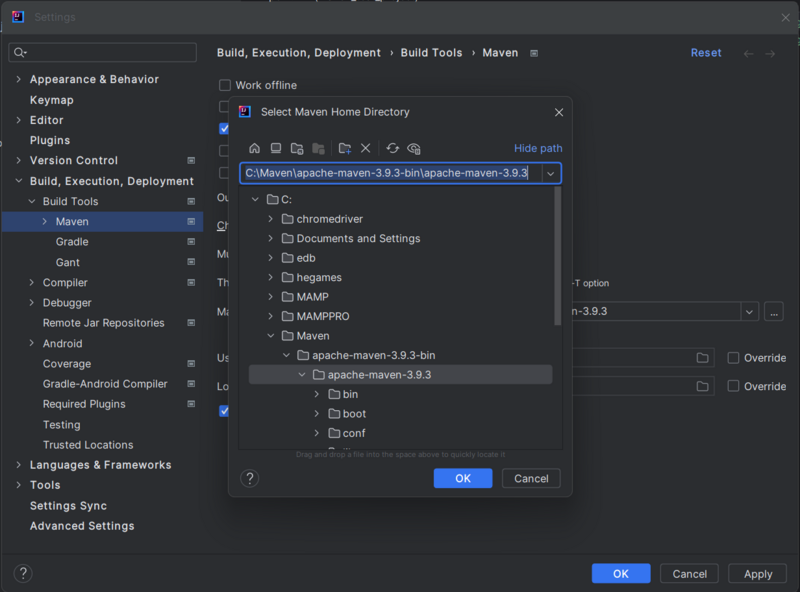
Task: Open the Maven home path dropdown in Settings
Action: 749,311
